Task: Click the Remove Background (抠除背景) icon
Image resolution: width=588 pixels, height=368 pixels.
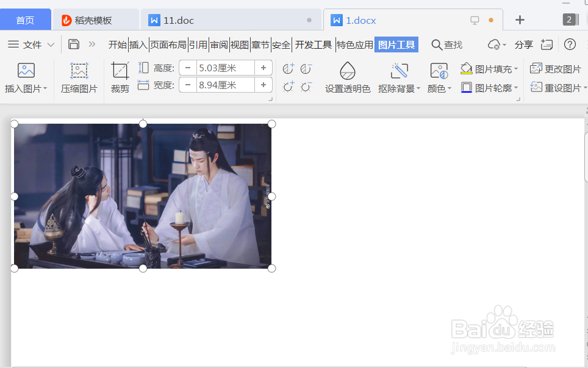Action: tap(399, 71)
